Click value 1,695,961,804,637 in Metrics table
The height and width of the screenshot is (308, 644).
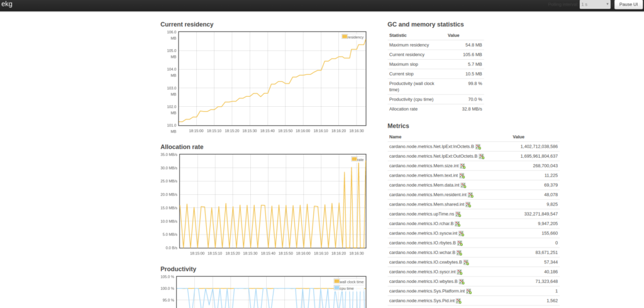(539, 157)
